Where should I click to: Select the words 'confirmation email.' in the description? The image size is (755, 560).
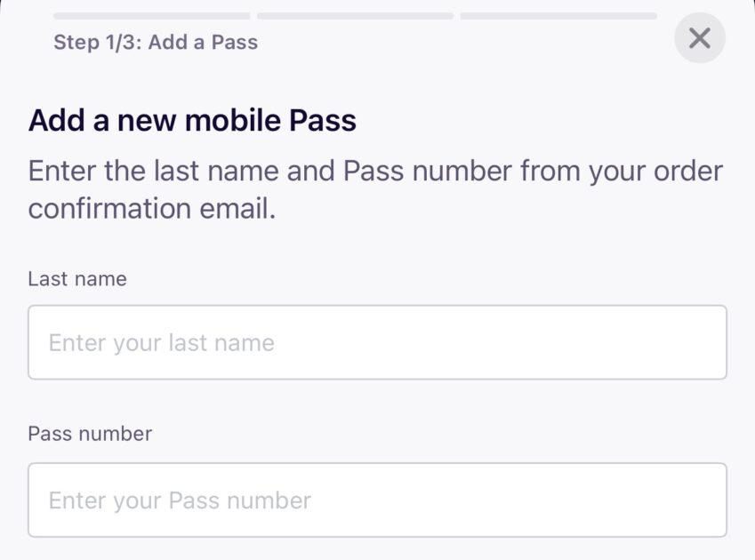[x=152, y=209]
